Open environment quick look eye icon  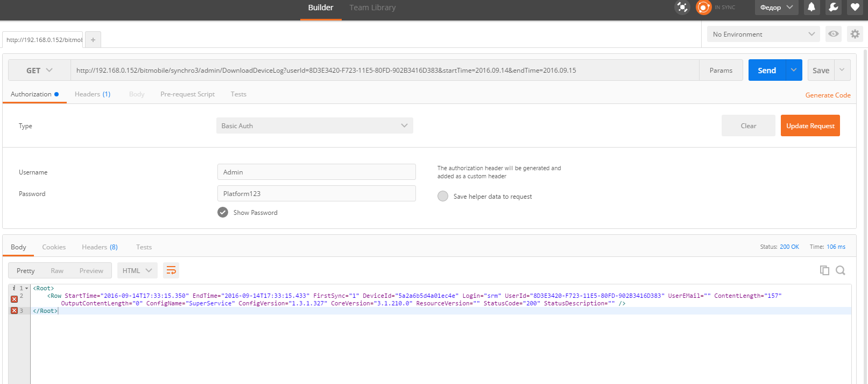(834, 34)
